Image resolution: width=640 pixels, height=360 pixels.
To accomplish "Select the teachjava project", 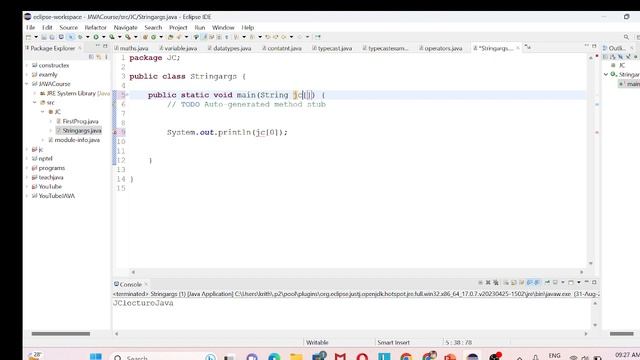I will click(51, 177).
